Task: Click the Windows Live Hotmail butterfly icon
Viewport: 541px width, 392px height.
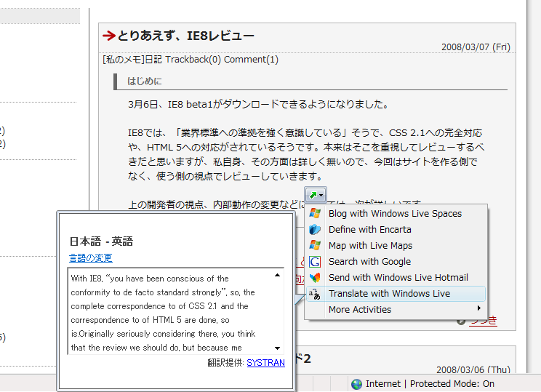Action: click(x=315, y=277)
